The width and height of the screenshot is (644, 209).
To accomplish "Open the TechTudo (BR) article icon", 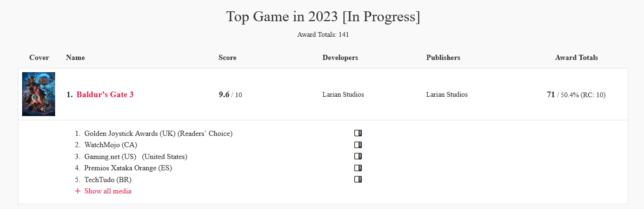I will (358, 179).
